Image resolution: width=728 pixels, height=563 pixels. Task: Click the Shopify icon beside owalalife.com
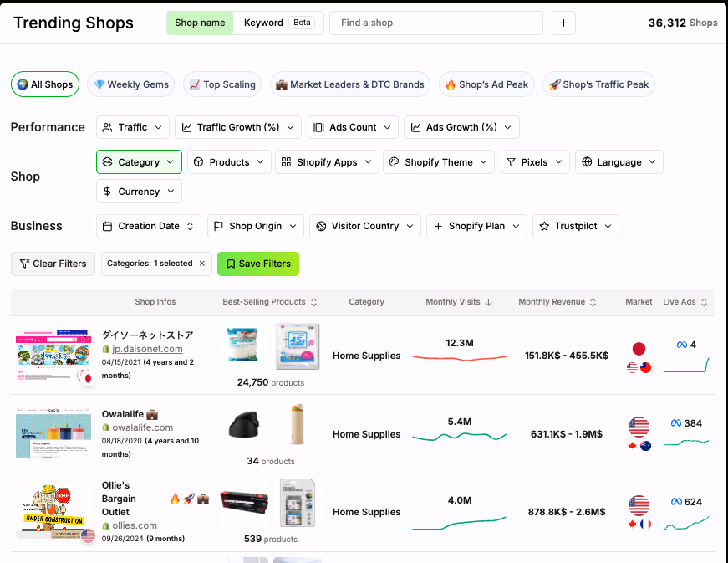click(105, 427)
